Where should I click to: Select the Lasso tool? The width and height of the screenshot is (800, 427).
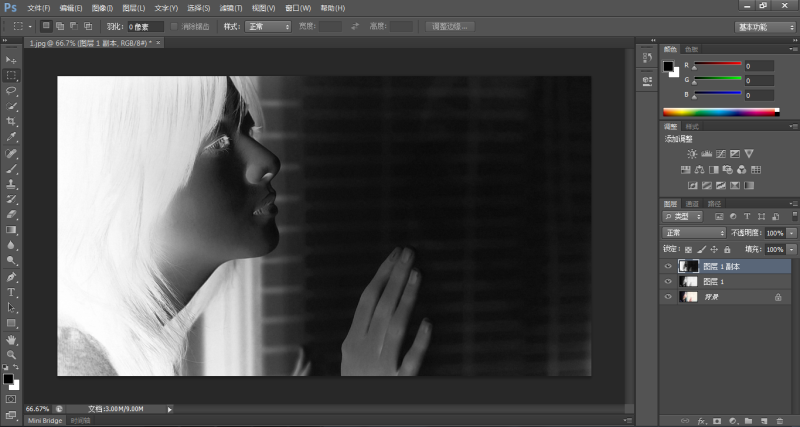point(11,90)
